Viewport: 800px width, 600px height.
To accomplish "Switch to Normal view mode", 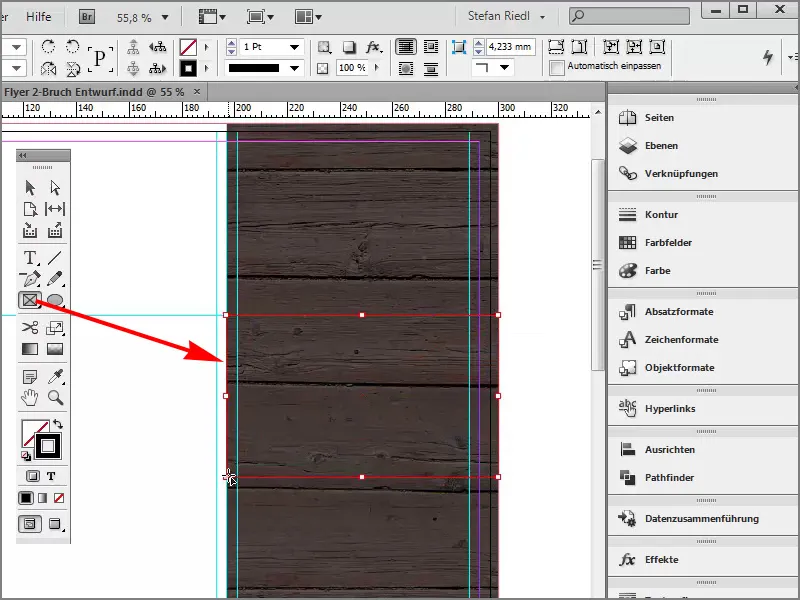I will click(30, 524).
